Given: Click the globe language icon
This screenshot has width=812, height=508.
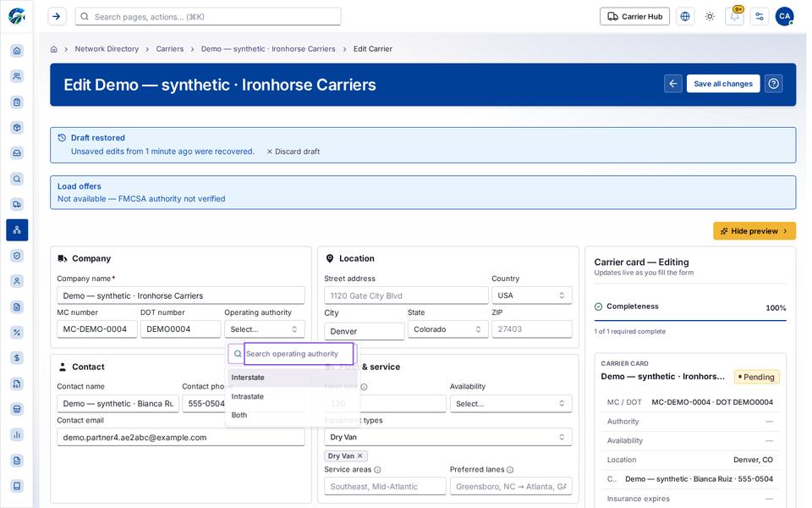Looking at the screenshot, I should [685, 17].
